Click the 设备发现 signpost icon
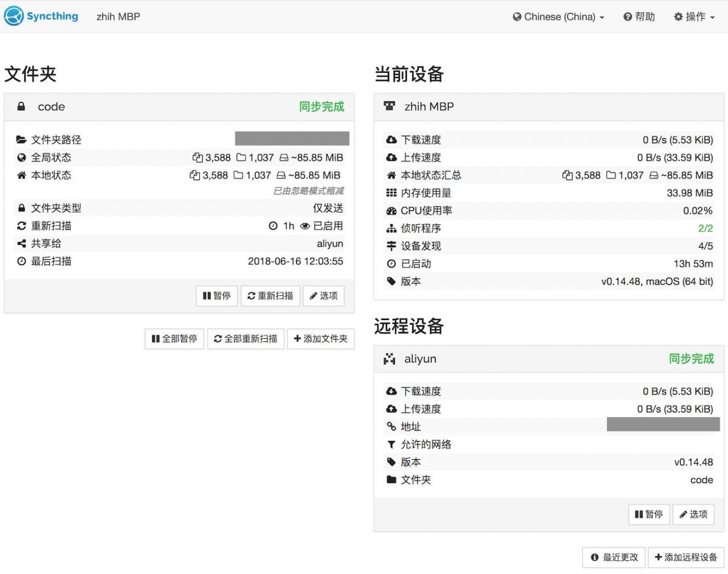The width and height of the screenshot is (728, 574). tap(391, 246)
